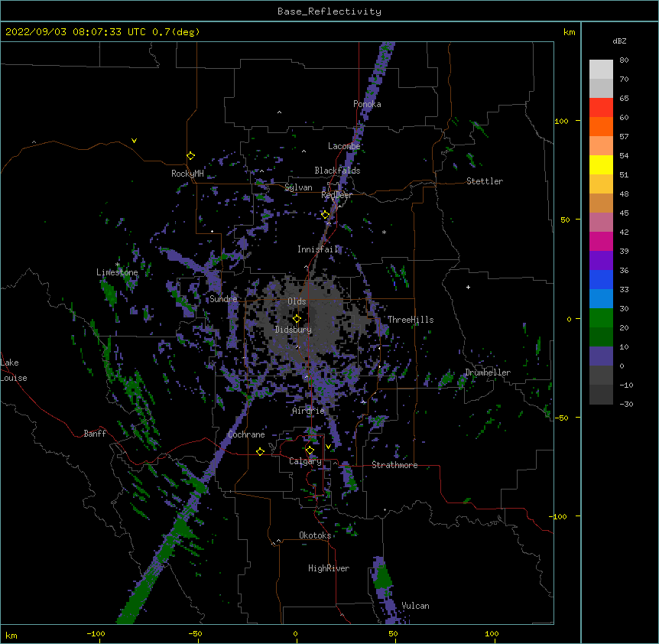Click the ThreeHills label

411,320
